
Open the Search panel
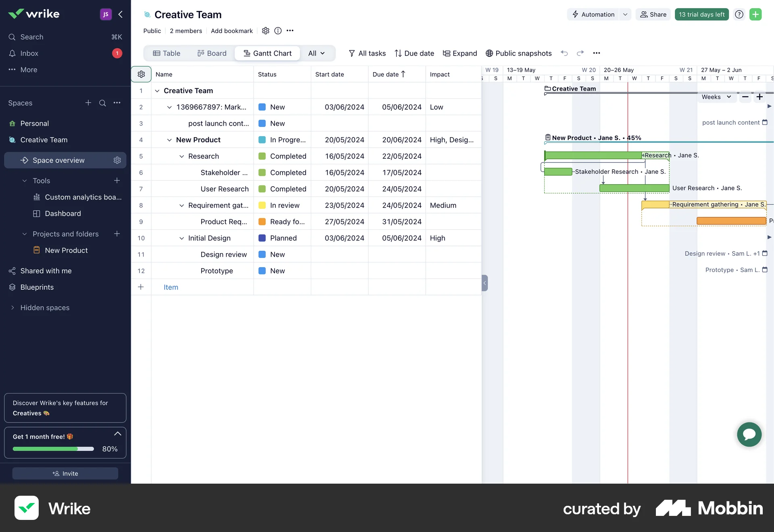coord(31,37)
